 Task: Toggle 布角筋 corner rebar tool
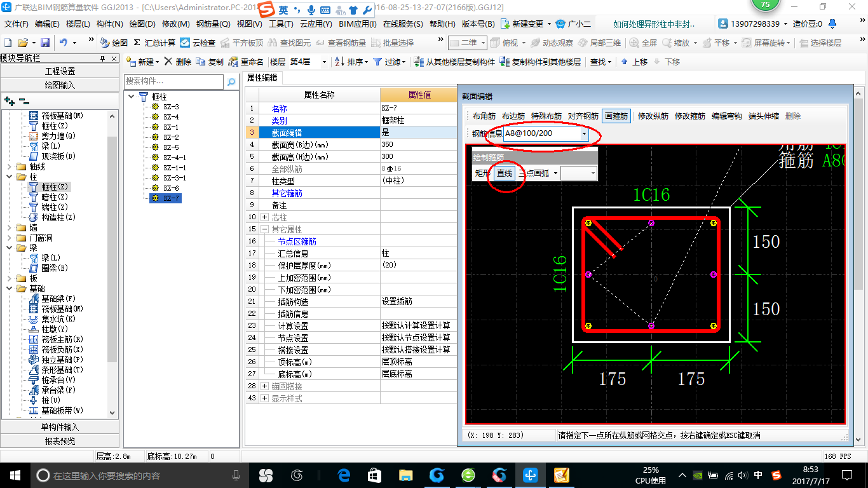coord(484,116)
